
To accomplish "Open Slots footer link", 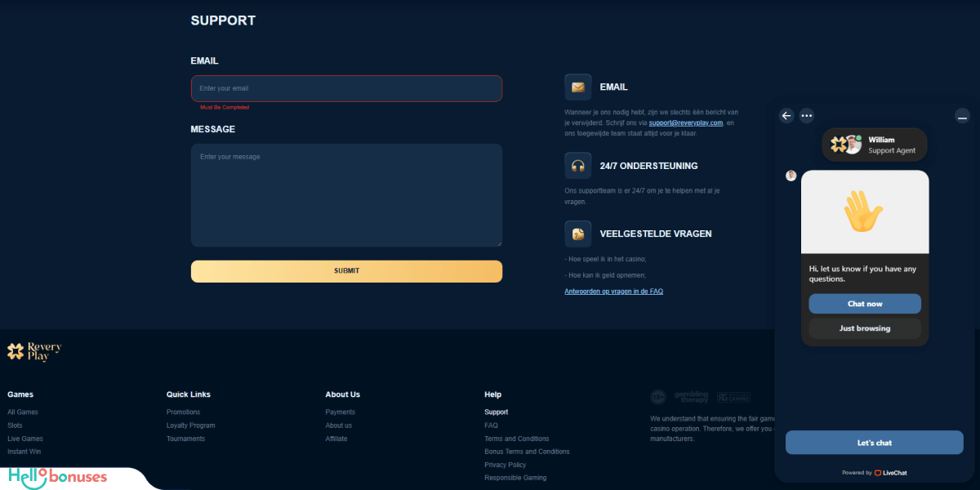I will pos(15,425).
